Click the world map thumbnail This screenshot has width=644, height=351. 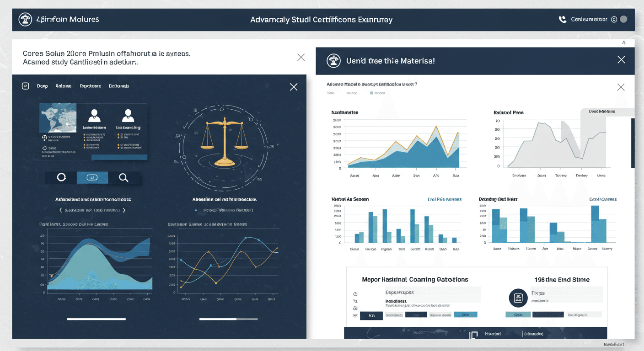click(58, 118)
